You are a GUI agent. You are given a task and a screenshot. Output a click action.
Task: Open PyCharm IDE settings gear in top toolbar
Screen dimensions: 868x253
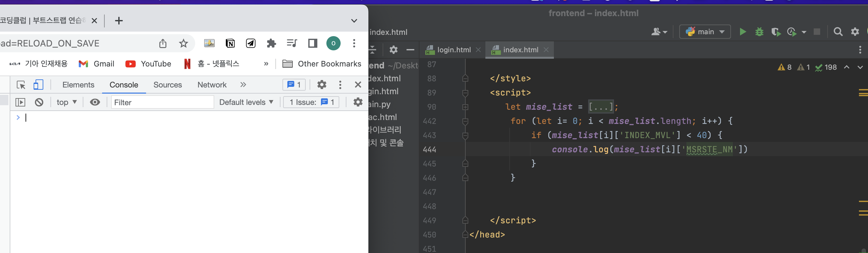pyautogui.click(x=855, y=32)
